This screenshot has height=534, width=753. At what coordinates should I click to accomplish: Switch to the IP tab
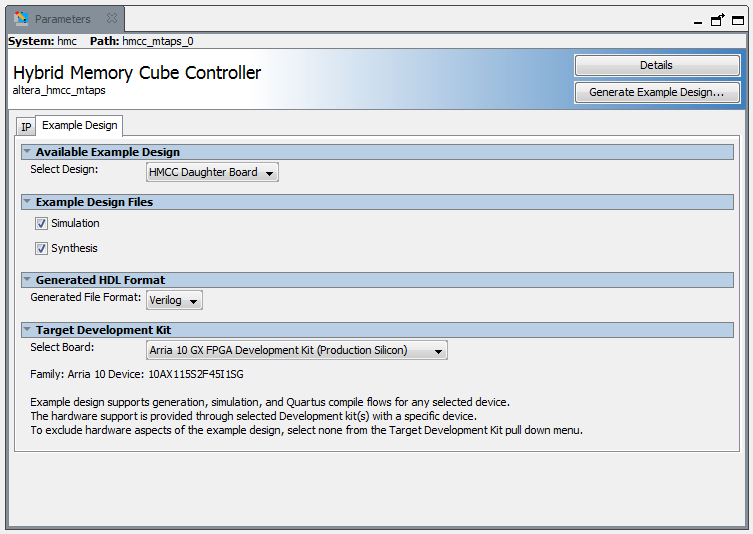pos(26,126)
